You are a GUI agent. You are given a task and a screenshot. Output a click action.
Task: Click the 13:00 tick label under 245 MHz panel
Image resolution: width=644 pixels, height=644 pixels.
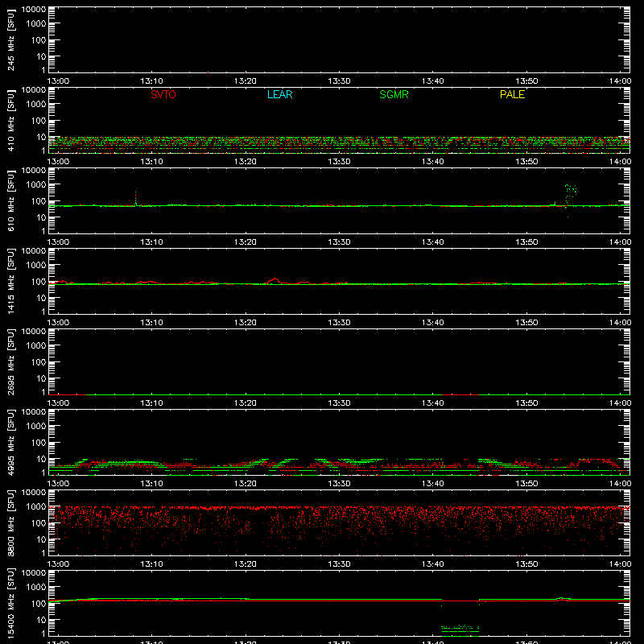point(58,81)
